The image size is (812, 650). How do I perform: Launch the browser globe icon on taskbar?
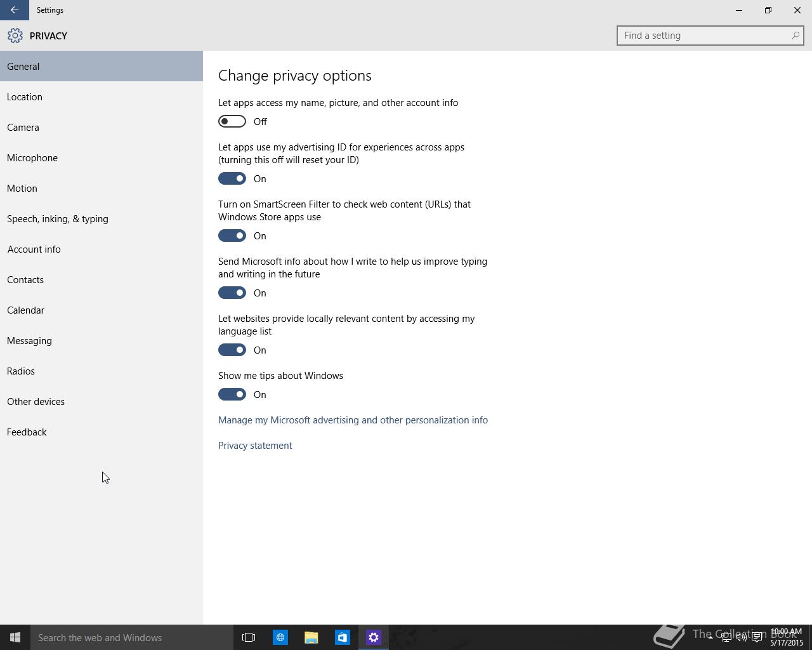coord(280,637)
